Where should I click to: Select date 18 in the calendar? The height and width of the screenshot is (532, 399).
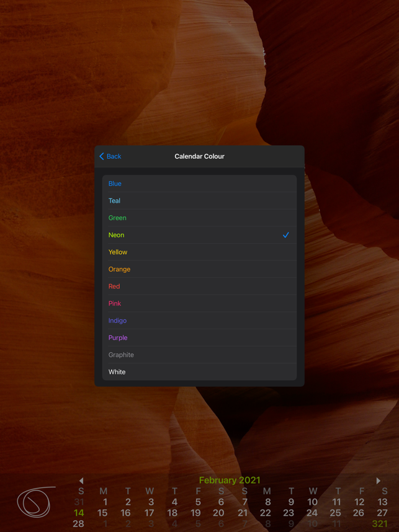pyautogui.click(x=172, y=513)
